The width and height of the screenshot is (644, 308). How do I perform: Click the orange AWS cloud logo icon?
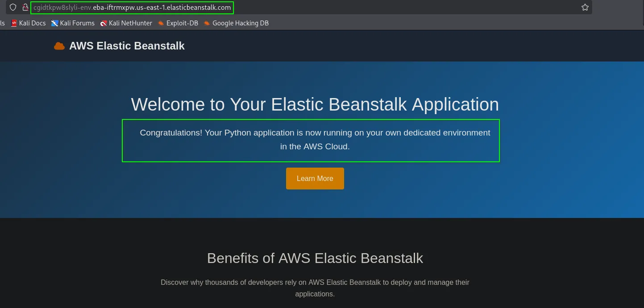(x=59, y=46)
